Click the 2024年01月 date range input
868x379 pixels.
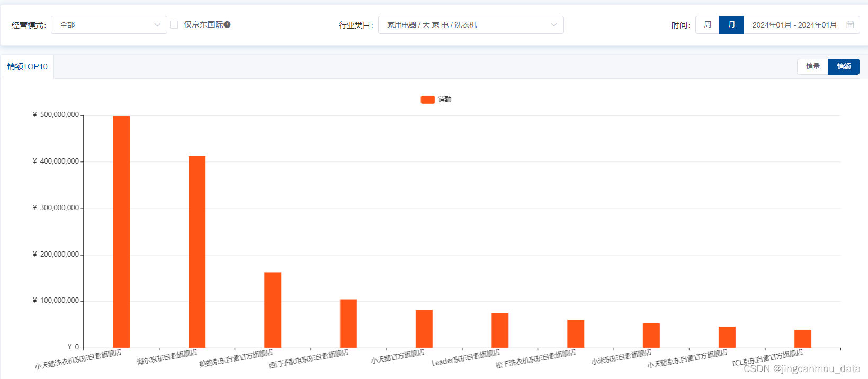801,25
